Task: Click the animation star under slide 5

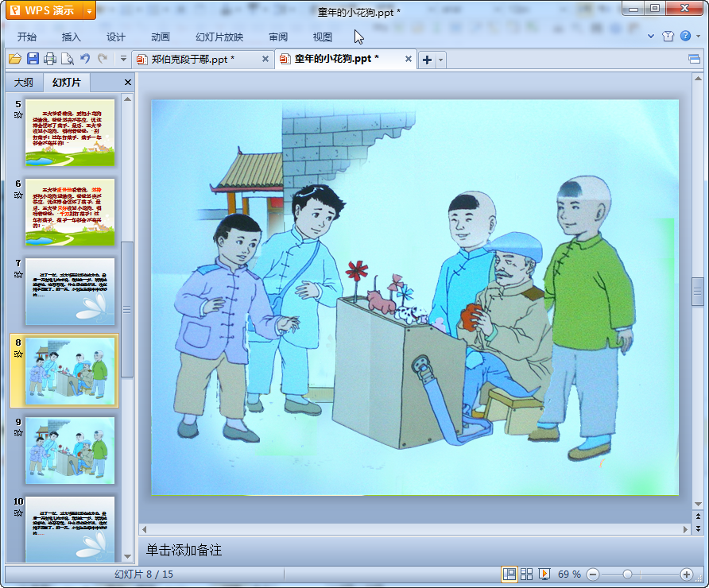Action: click(x=18, y=115)
